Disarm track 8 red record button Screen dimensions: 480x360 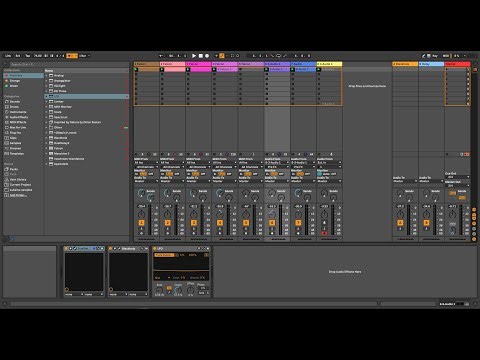[324, 233]
